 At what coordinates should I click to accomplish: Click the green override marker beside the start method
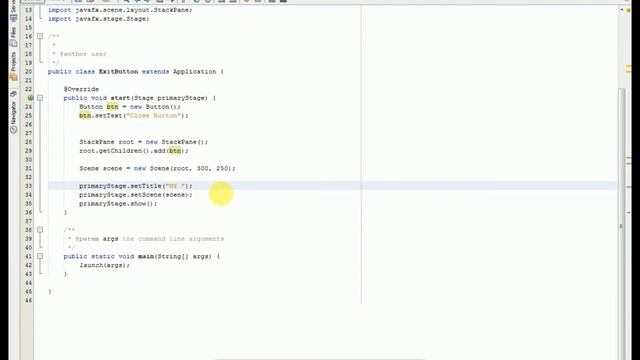point(30,98)
